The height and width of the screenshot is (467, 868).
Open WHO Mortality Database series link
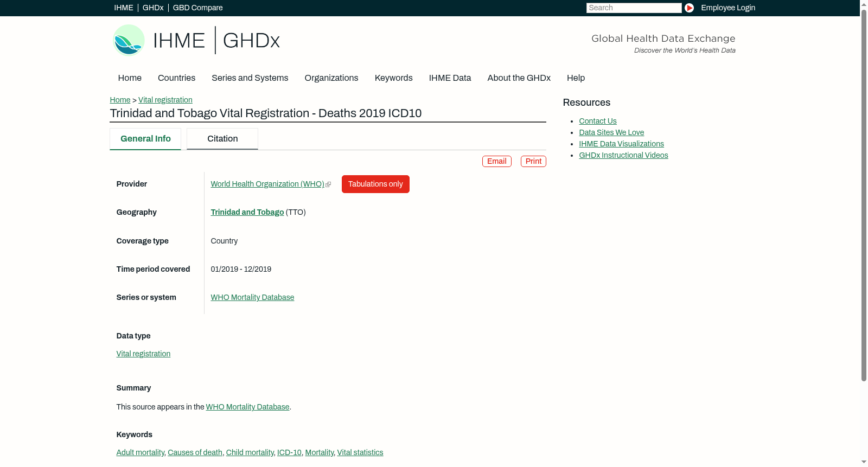tap(252, 298)
